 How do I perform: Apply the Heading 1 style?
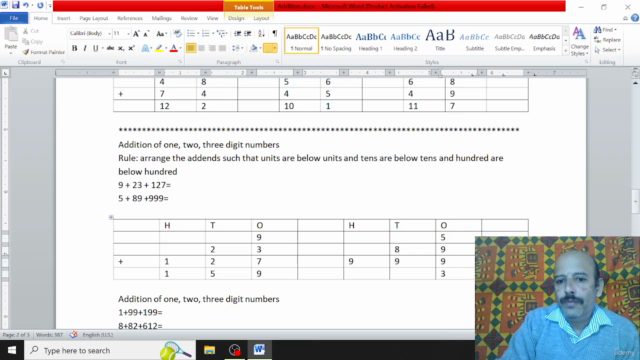[x=371, y=41]
